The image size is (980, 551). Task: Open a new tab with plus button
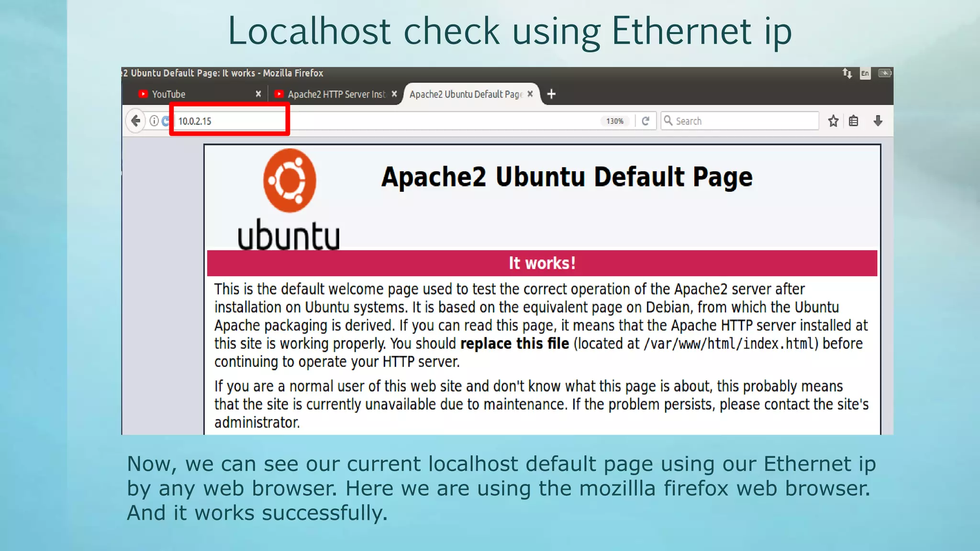(x=551, y=94)
